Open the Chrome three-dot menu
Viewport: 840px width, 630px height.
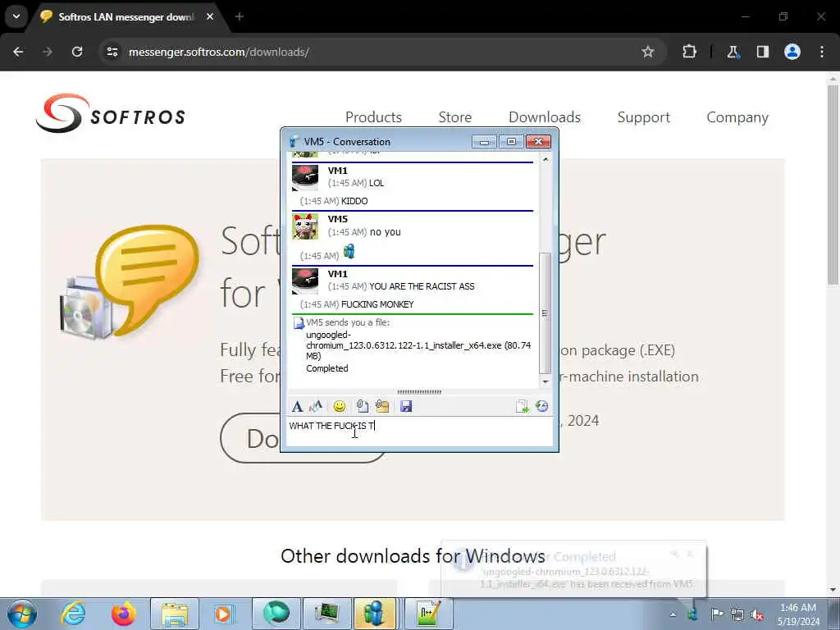(x=822, y=52)
